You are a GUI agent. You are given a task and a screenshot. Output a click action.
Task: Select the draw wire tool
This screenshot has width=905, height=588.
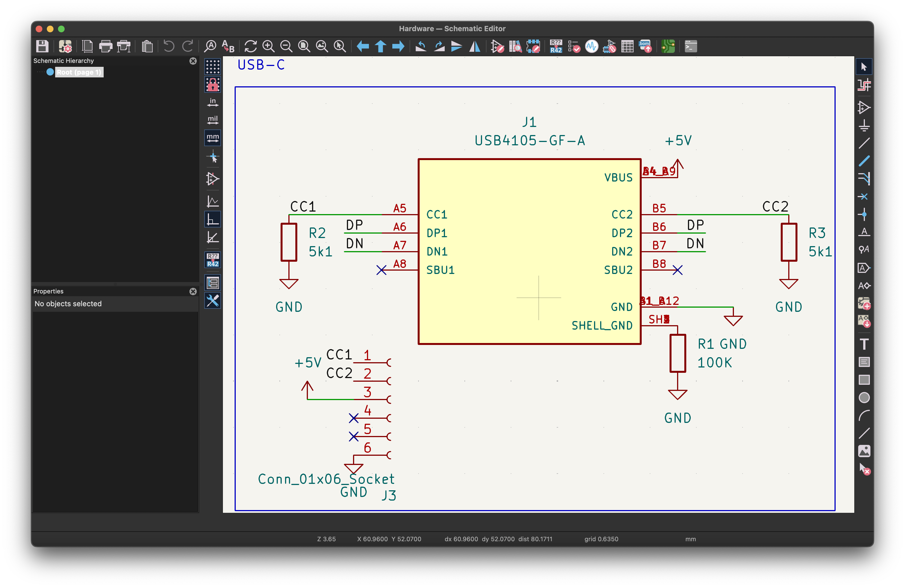point(864,143)
